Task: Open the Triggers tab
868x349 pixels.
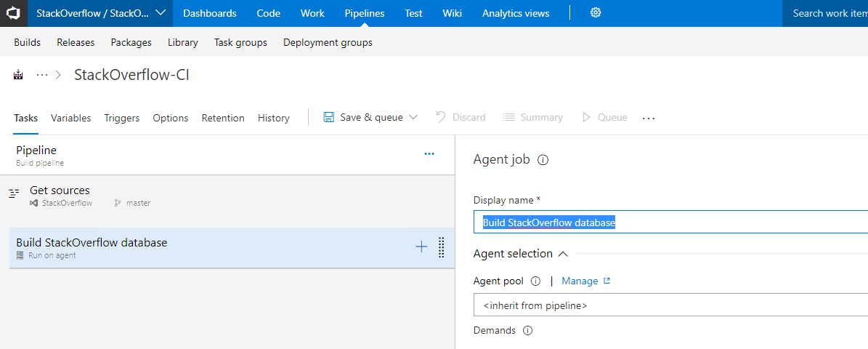Action: point(122,118)
